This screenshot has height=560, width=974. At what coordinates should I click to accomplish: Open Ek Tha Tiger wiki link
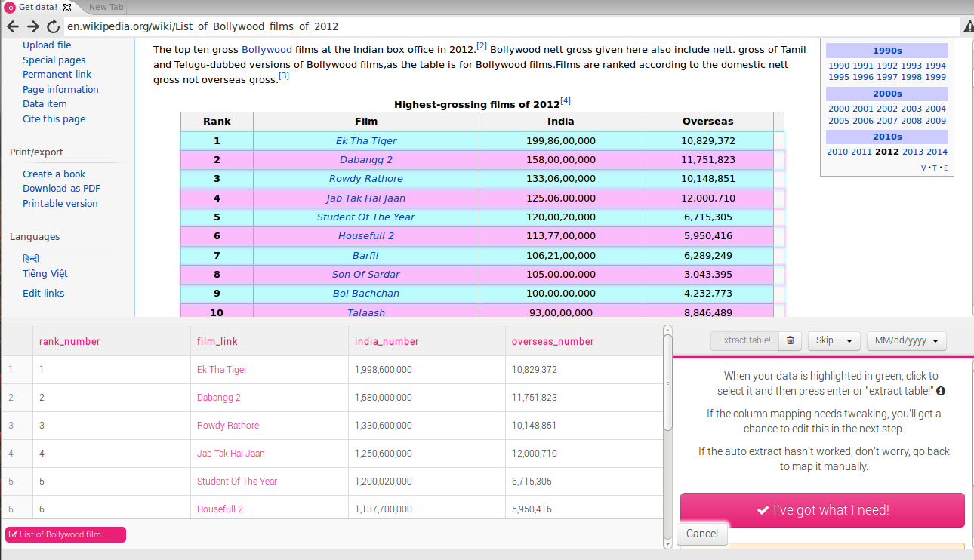click(x=366, y=140)
